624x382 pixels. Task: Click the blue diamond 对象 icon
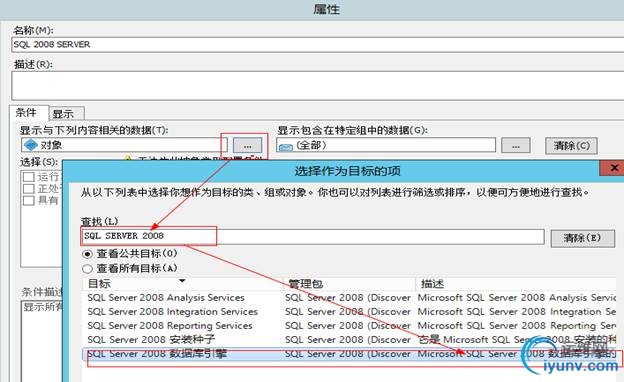click(31, 145)
